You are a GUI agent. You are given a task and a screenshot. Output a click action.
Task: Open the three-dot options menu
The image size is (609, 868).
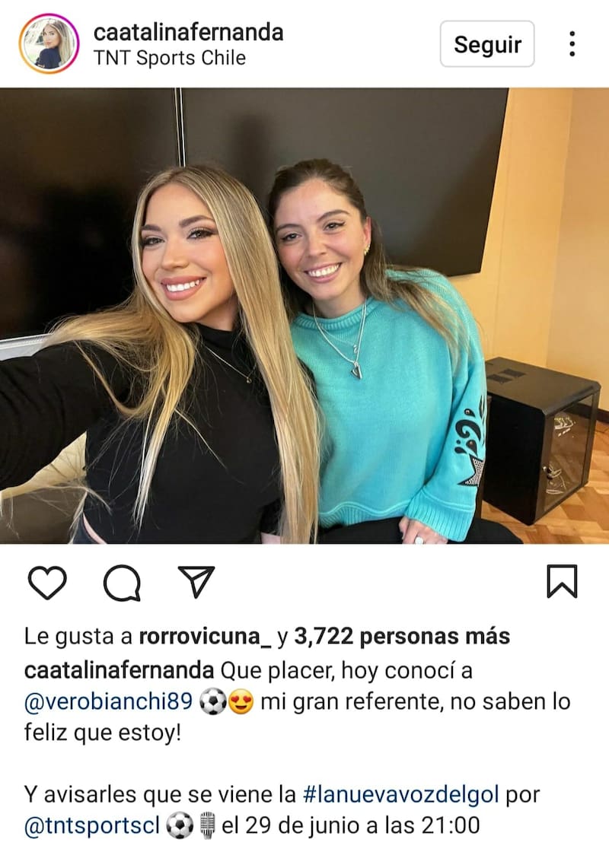click(572, 43)
